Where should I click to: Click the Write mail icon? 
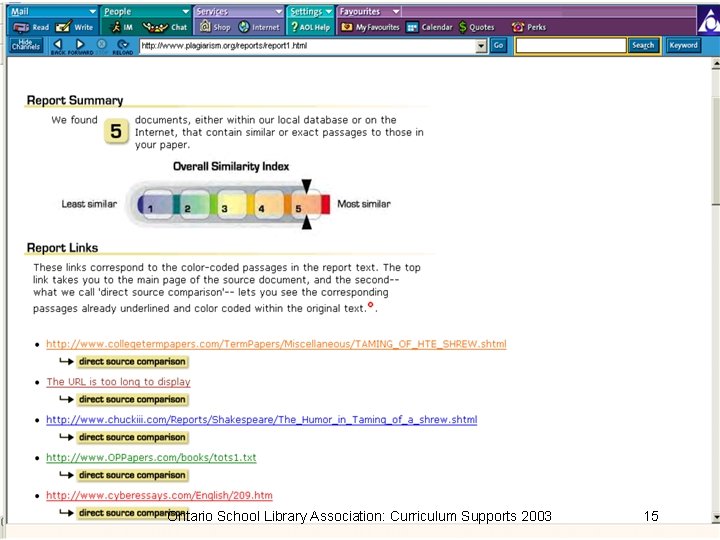(74, 28)
